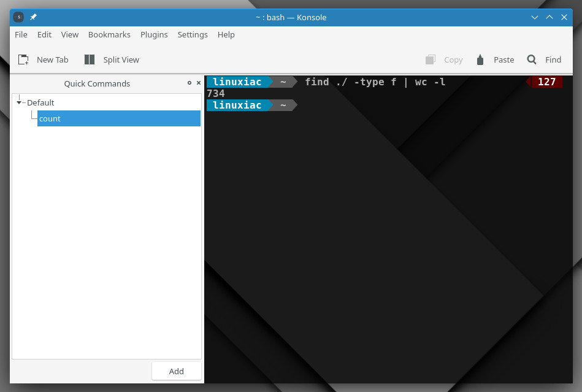This screenshot has height=392, width=582.
Task: Click the window title bash — Konsole
Action: click(291, 17)
